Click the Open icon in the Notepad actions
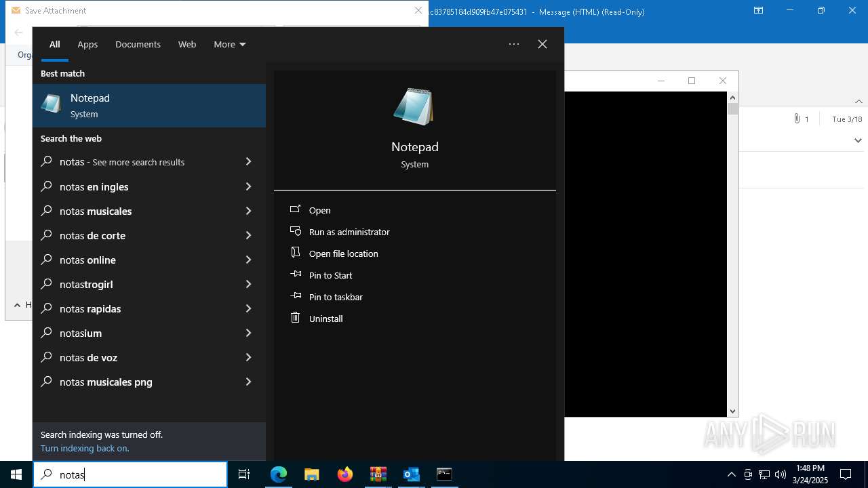Screen dimensions: 868x488 296,209
